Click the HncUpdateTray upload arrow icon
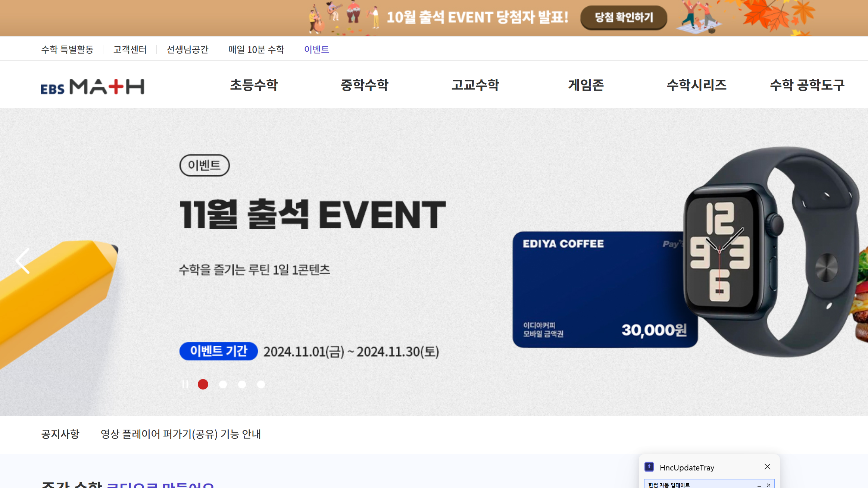This screenshot has width=868, height=488. [x=649, y=467]
